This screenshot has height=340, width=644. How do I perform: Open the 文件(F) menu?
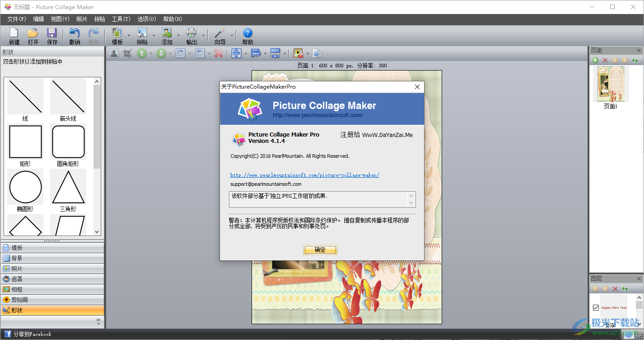[17, 19]
